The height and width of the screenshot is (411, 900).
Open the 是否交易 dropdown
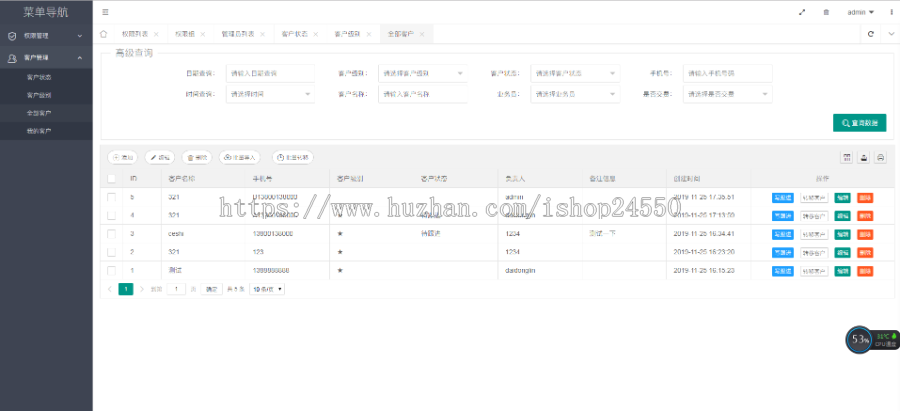point(728,94)
